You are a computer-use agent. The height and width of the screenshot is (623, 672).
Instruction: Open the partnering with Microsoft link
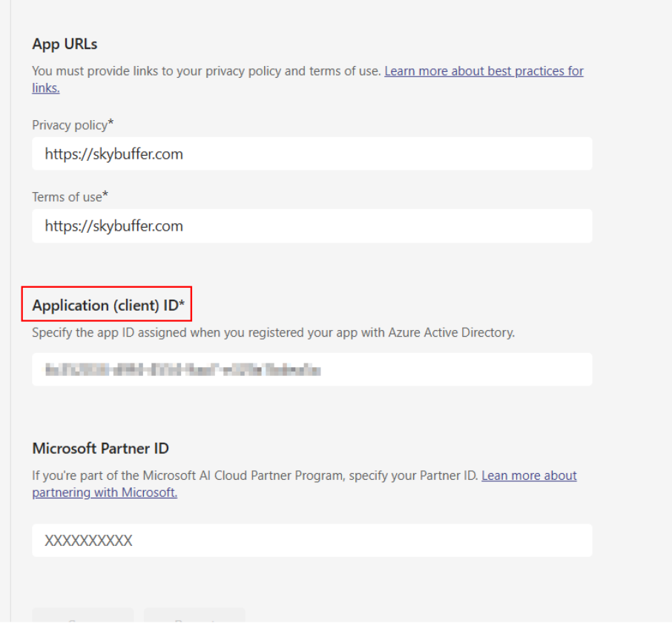click(x=105, y=492)
